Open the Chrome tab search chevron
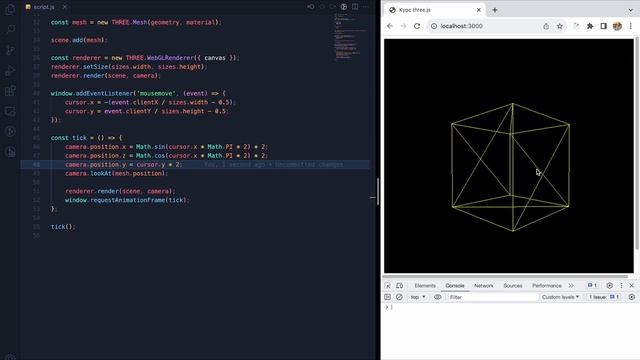This screenshot has width=640, height=360. (x=631, y=10)
